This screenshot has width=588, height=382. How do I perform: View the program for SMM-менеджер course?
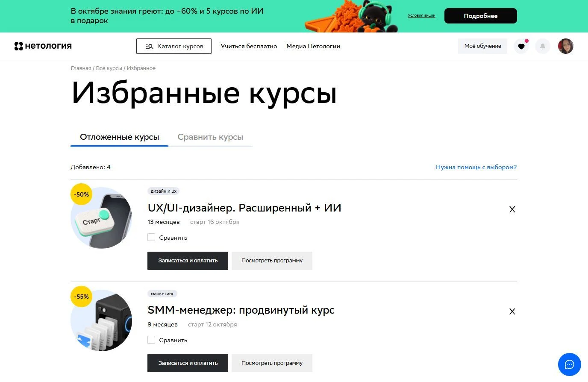(272, 363)
